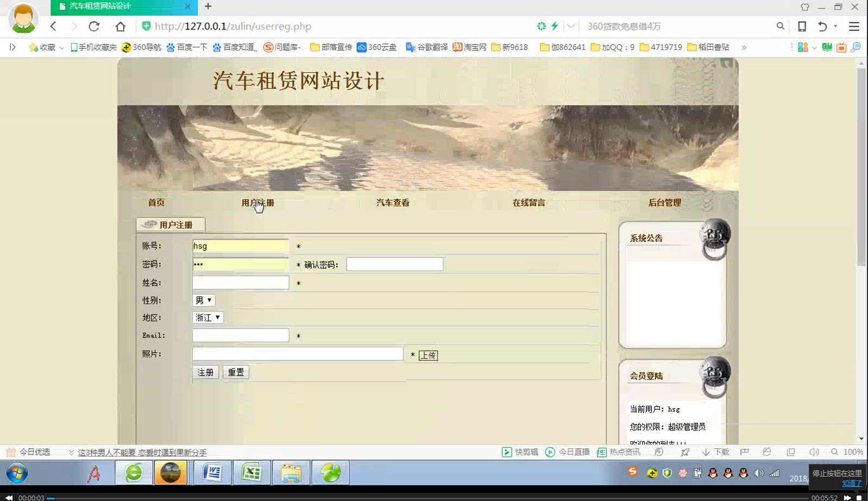Open the browser hamburger menu
Screen dimensions: 868x501
point(854,26)
